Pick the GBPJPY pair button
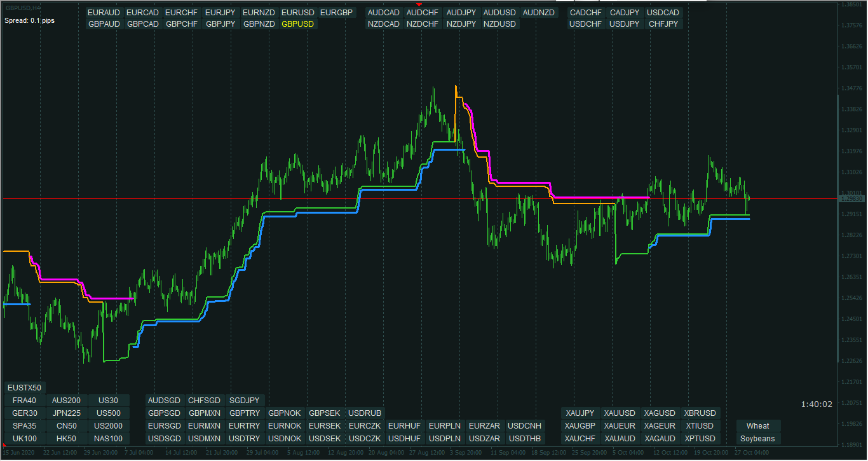The width and height of the screenshot is (868, 461). click(220, 24)
